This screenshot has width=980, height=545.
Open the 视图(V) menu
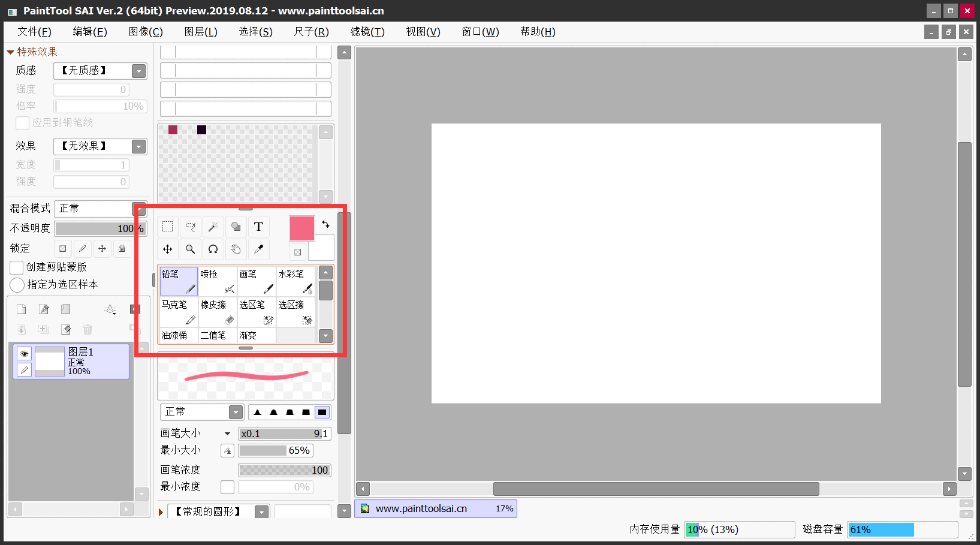tap(423, 32)
